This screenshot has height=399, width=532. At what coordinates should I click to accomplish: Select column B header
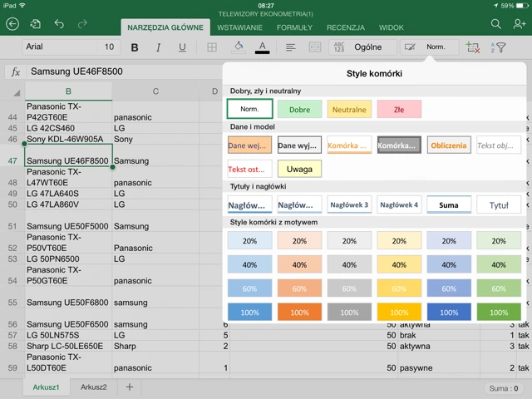point(68,91)
